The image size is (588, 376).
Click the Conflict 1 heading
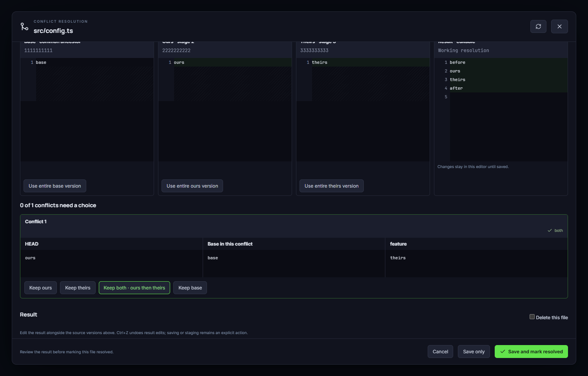pos(36,222)
